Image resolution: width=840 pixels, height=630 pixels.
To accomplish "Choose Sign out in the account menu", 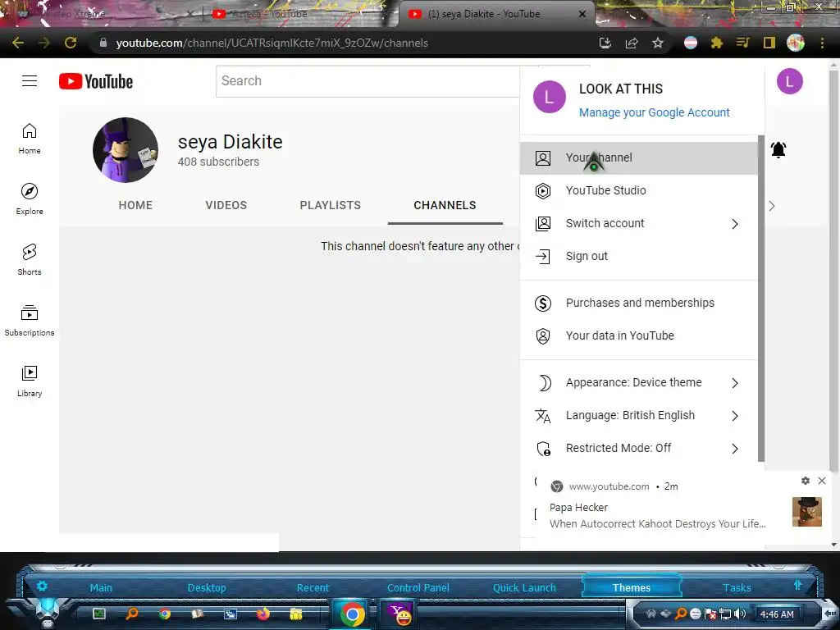I will (638, 256).
